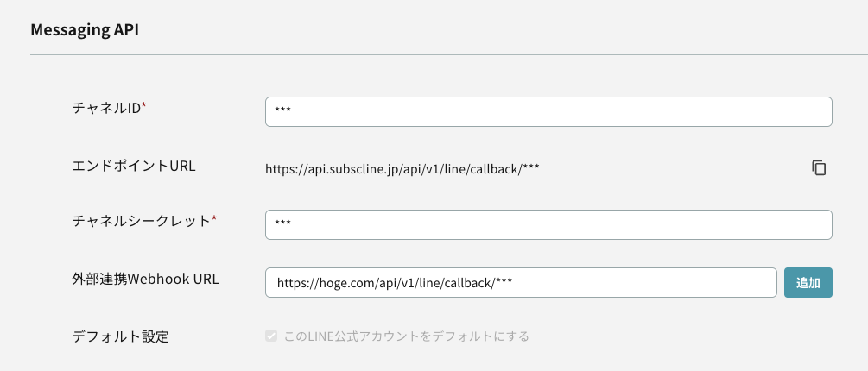The image size is (868, 371).
Task: Click the api.subscline.jp endpoint URL text
Action: click(x=402, y=168)
